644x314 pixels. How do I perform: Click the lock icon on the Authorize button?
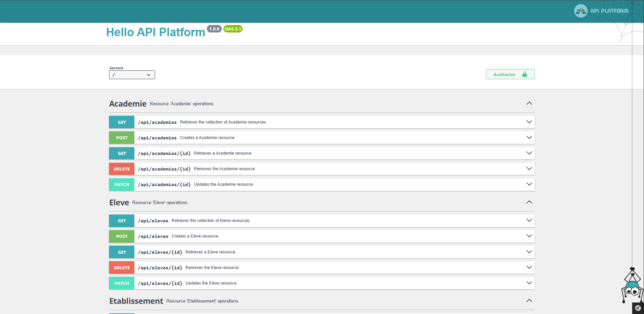pos(524,74)
